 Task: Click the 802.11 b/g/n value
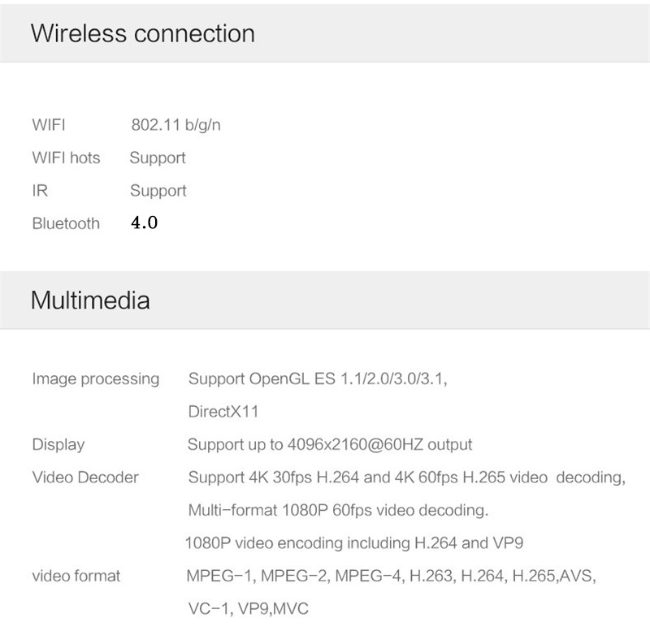pos(175,125)
